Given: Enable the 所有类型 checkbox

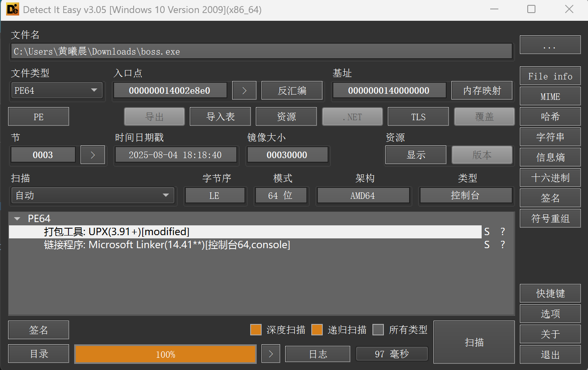Looking at the screenshot, I should click(378, 330).
